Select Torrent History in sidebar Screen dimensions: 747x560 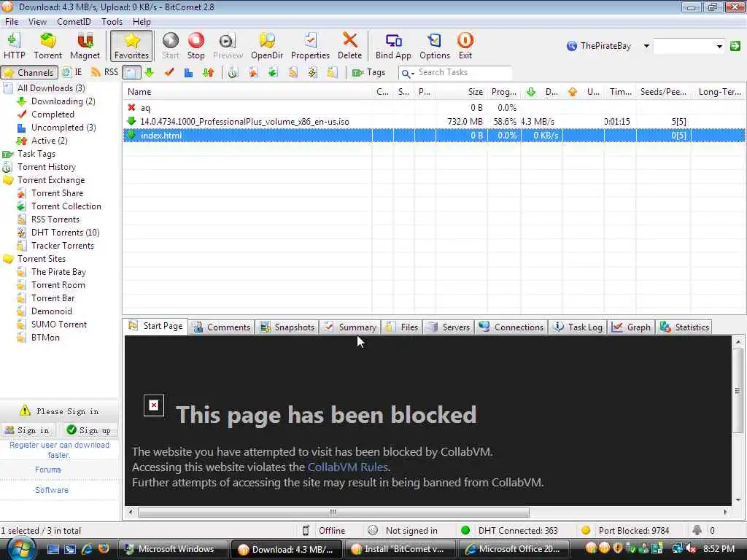pos(47,167)
